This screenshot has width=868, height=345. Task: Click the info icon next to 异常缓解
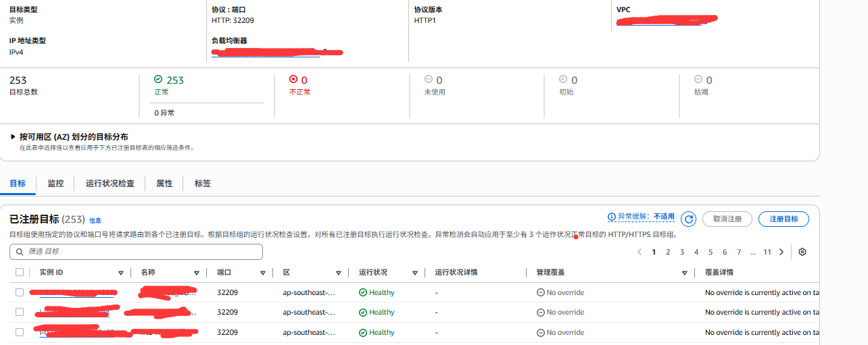[612, 217]
